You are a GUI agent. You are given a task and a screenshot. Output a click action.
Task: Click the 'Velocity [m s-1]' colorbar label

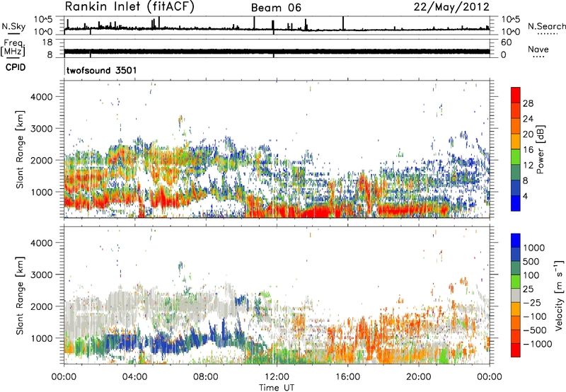[x=559, y=295]
